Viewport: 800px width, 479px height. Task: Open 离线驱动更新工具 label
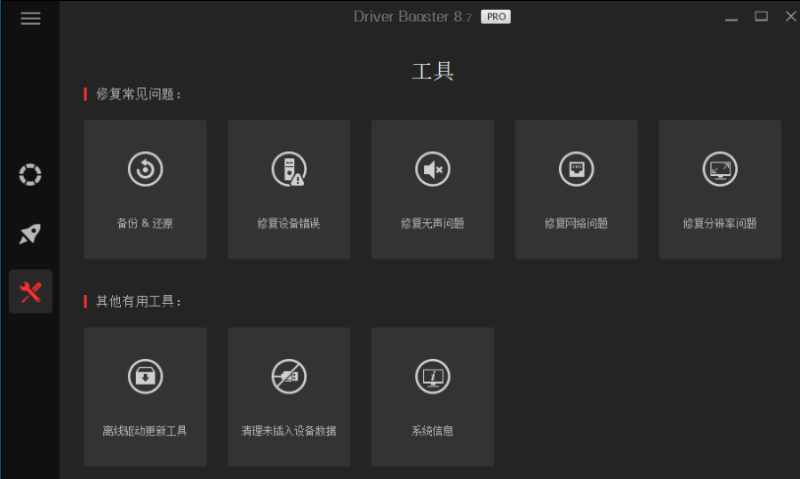click(145, 431)
